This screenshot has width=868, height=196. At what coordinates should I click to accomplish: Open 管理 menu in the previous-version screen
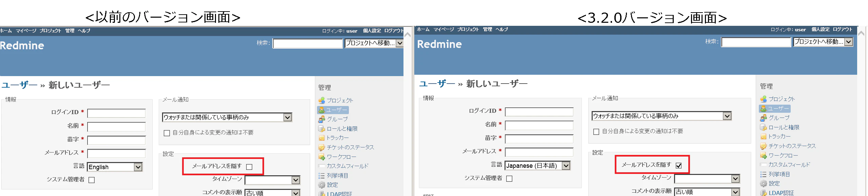70,31
